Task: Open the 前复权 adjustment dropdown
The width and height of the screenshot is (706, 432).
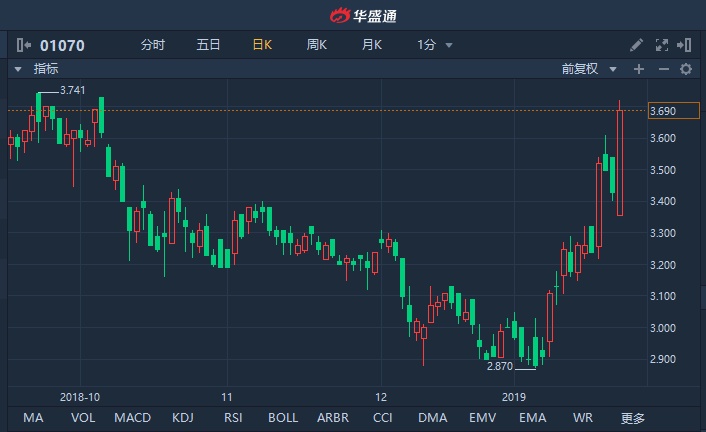Action: point(586,69)
